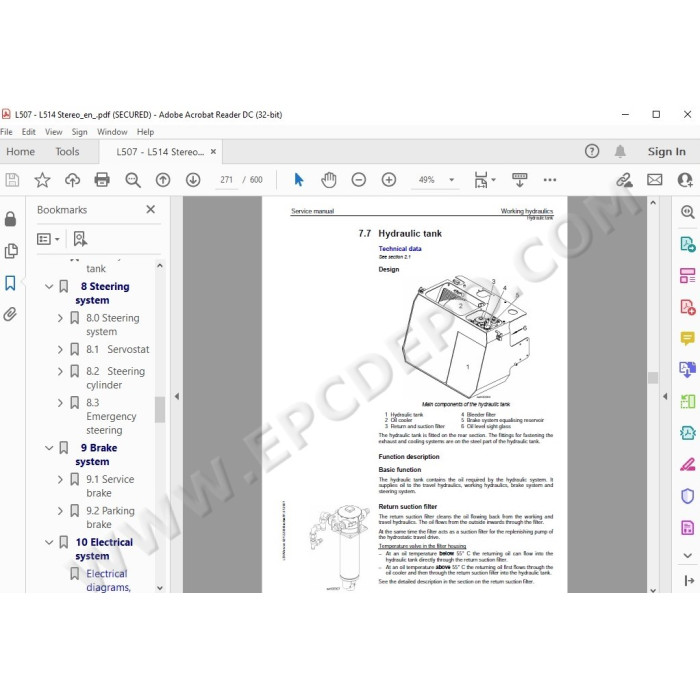Expand 8.3 Emergency steering bookmark

pyautogui.click(x=60, y=403)
